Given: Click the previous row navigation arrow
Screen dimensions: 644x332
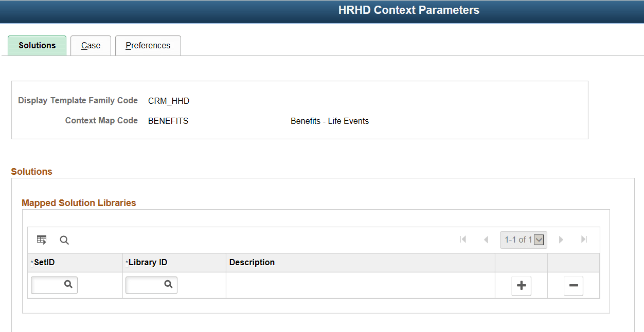Looking at the screenshot, I should tap(486, 239).
